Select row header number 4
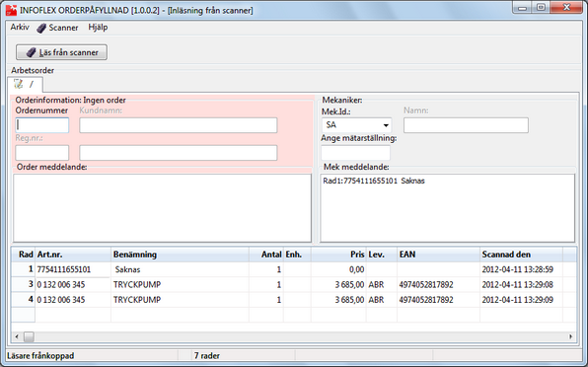 click(24, 300)
